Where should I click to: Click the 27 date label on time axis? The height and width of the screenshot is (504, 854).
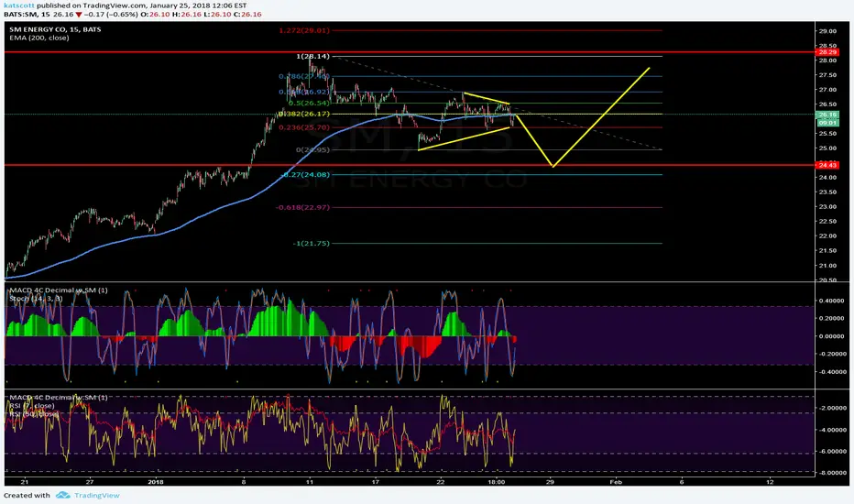89,482
